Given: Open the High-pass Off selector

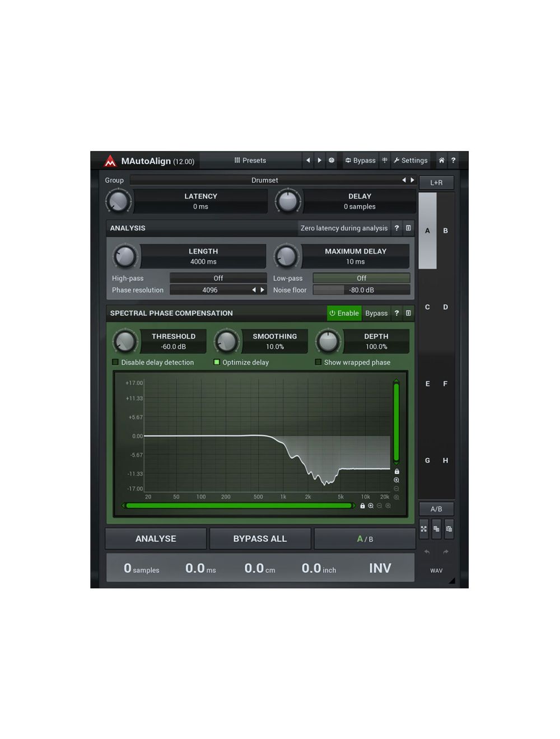Looking at the screenshot, I should pos(218,278).
